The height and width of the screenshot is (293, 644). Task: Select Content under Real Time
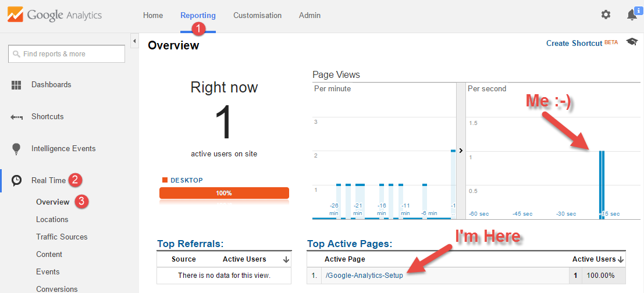click(49, 255)
